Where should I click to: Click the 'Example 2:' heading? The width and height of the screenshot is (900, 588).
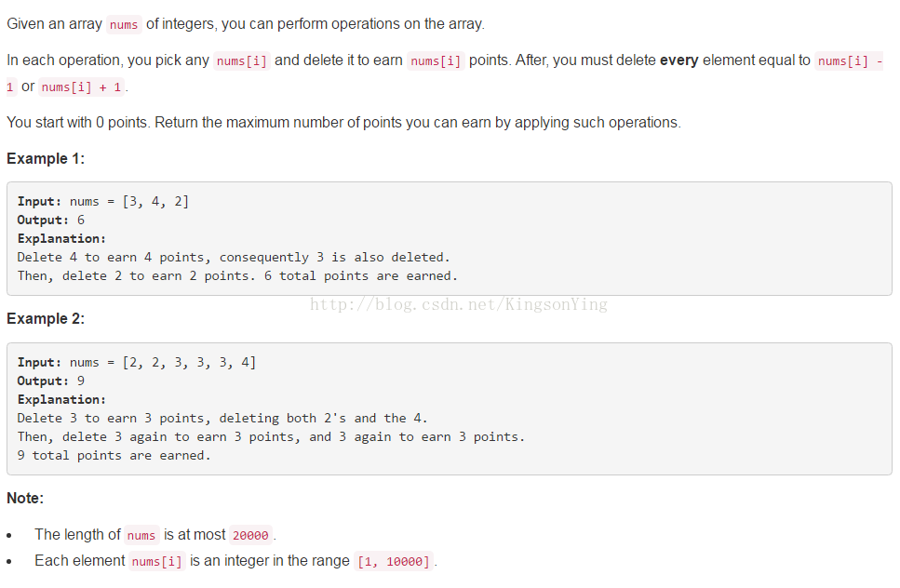46,319
